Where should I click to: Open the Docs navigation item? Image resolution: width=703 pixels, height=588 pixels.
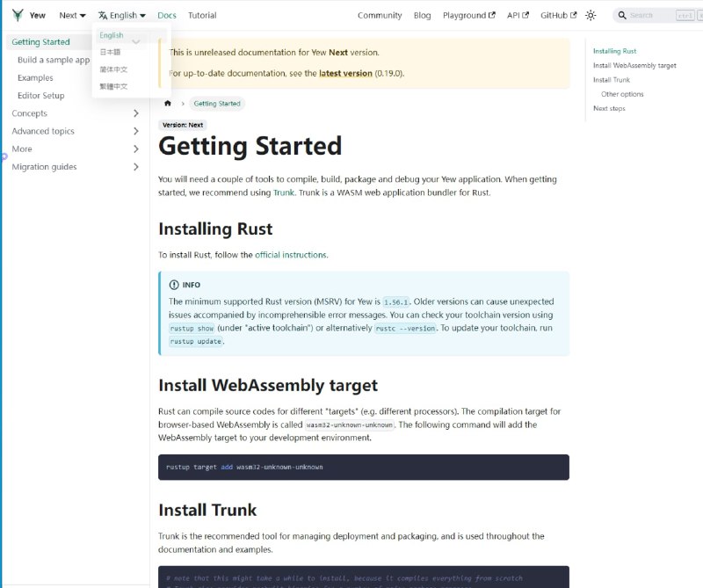coord(167,15)
